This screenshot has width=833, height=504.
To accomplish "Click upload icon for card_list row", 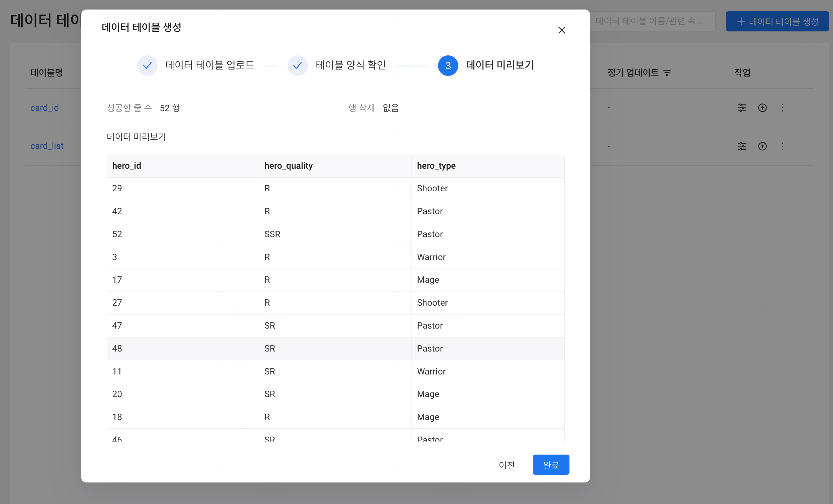I will tap(762, 146).
